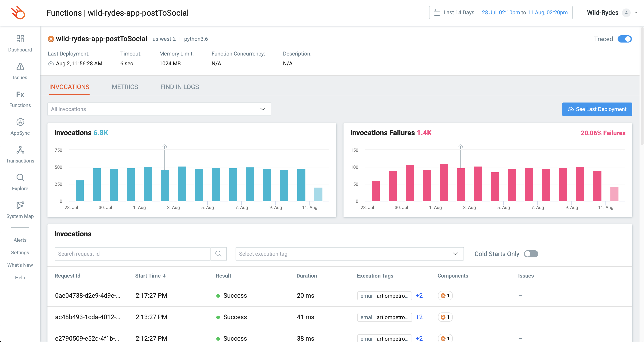Click See Last Deployment button

point(597,109)
